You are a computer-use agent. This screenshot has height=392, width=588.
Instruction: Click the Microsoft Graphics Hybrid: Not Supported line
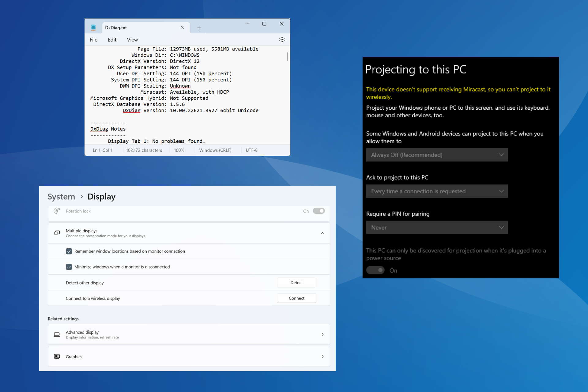point(149,98)
